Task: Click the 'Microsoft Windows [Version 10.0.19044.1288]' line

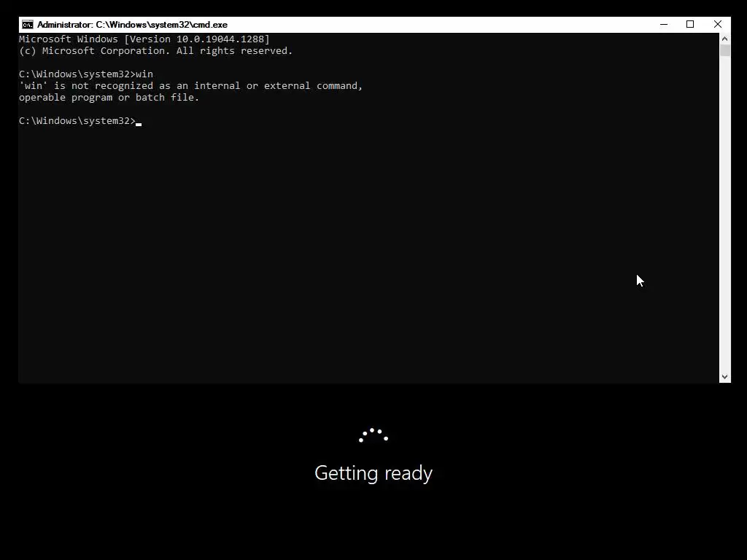Action: [144, 39]
